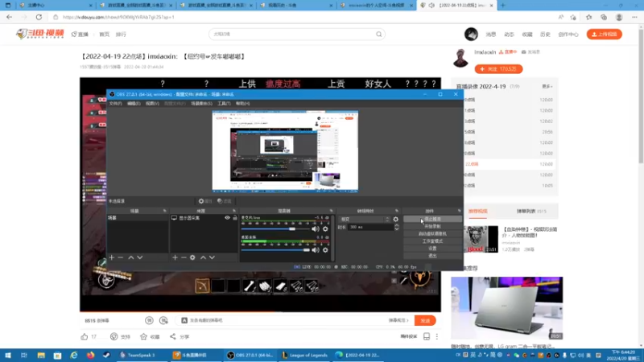644x362 pixels.
Task: Follow streamer via 关注 button
Action: (x=498, y=69)
